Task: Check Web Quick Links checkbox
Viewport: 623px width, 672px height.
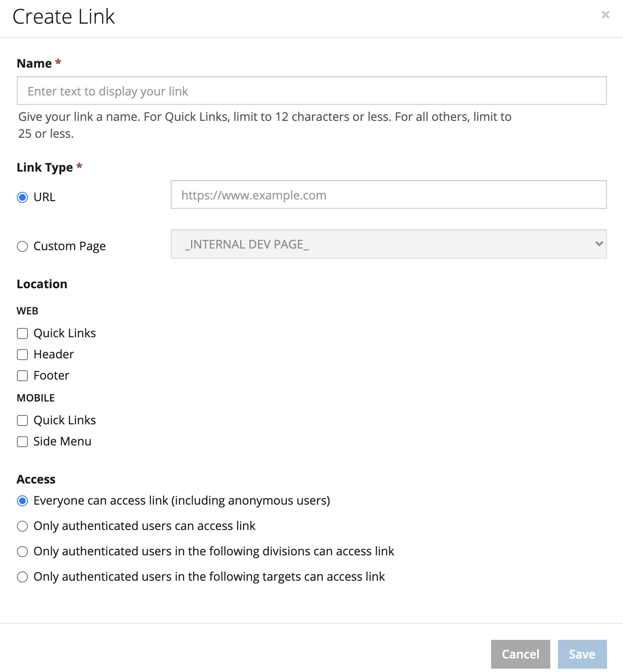Action: click(x=22, y=333)
